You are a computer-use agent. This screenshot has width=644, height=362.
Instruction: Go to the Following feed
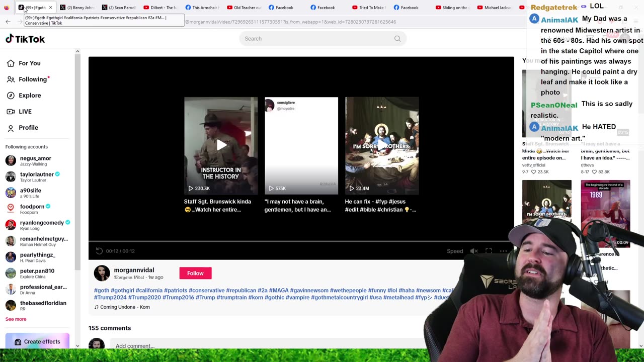27,79
